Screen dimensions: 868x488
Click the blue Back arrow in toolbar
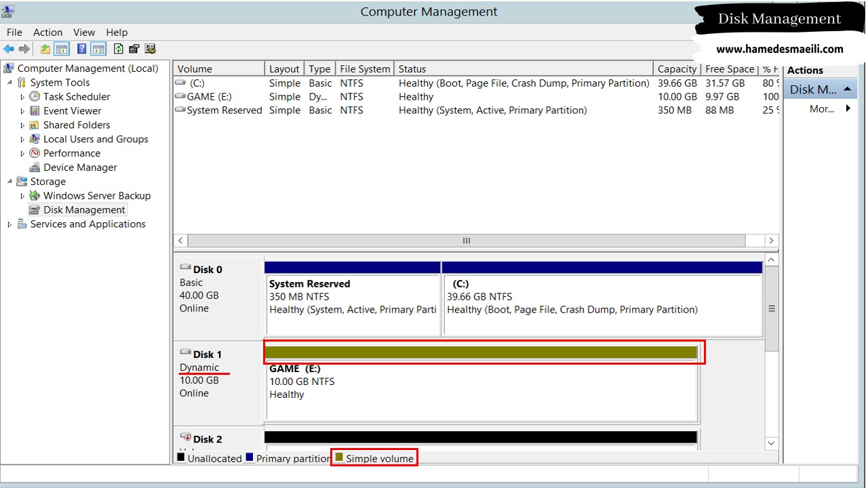pos(9,49)
